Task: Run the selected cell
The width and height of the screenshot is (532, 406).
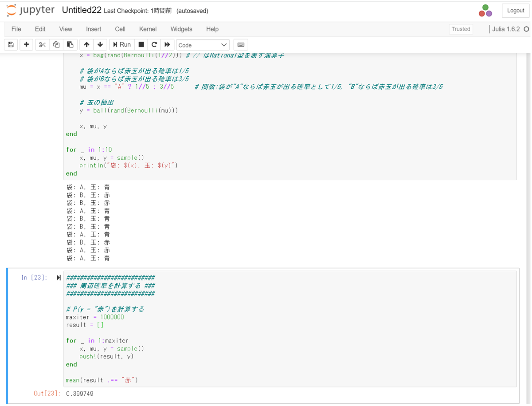Action: click(x=122, y=45)
